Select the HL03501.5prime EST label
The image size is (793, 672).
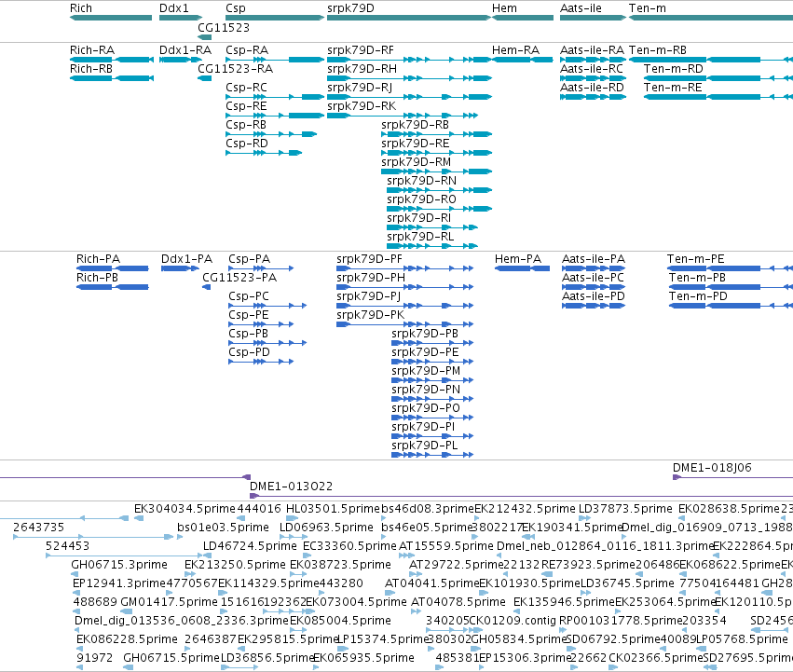pyautogui.click(x=333, y=509)
